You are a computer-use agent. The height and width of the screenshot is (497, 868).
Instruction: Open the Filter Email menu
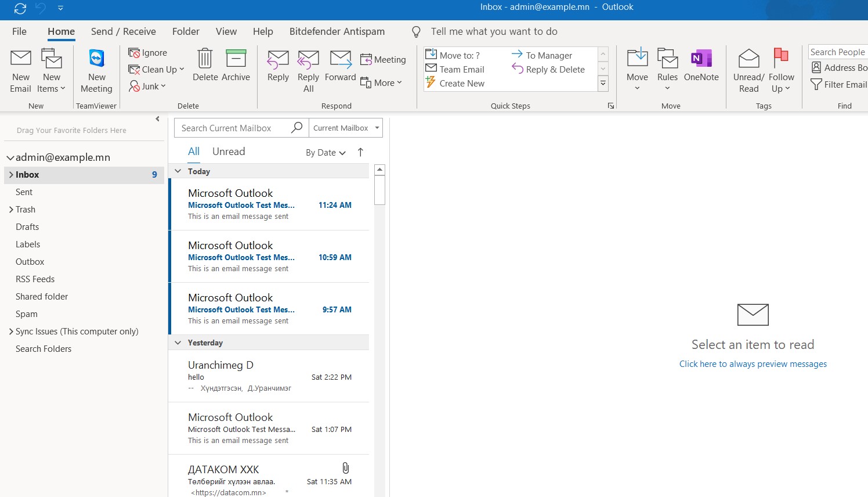pos(839,85)
